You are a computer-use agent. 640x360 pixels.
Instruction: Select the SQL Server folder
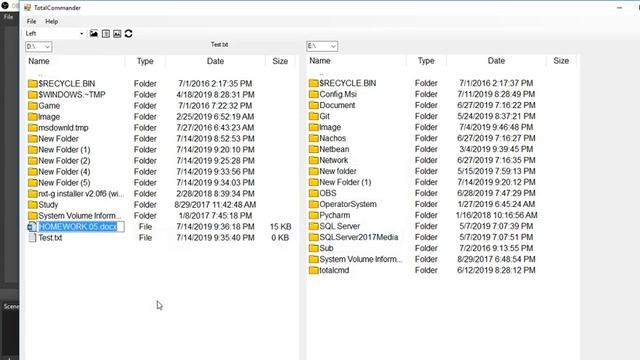click(x=335, y=227)
